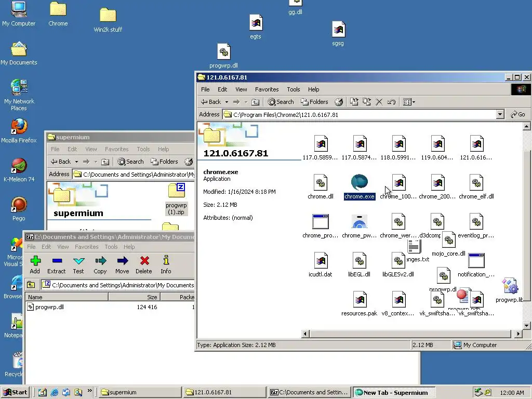Click the History icon in Explorer toolbar

point(339,102)
